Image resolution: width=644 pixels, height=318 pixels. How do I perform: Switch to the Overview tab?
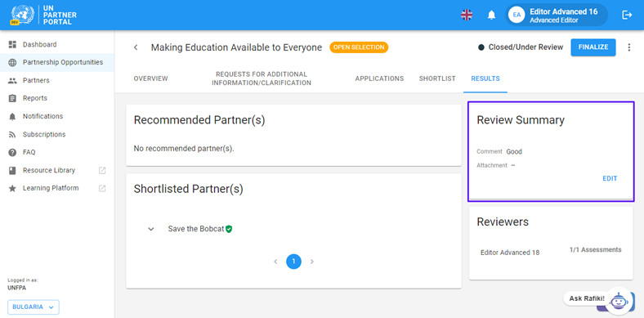[x=150, y=78]
